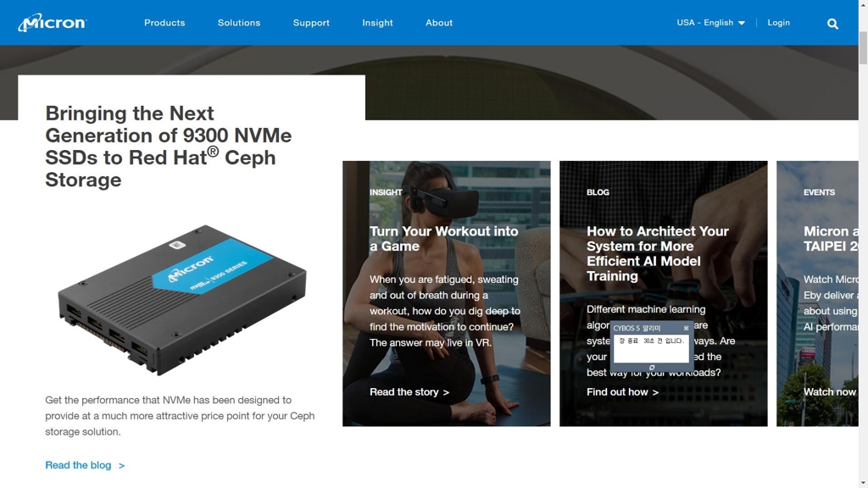Screen dimensions: 868x488
Task: Open the search magnifier icon
Action: coord(832,24)
